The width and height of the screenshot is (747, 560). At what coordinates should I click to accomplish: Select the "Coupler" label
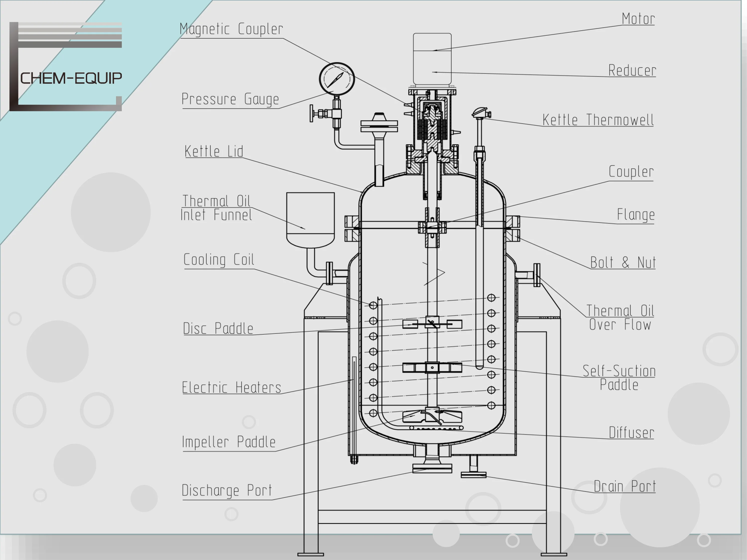pos(631,172)
